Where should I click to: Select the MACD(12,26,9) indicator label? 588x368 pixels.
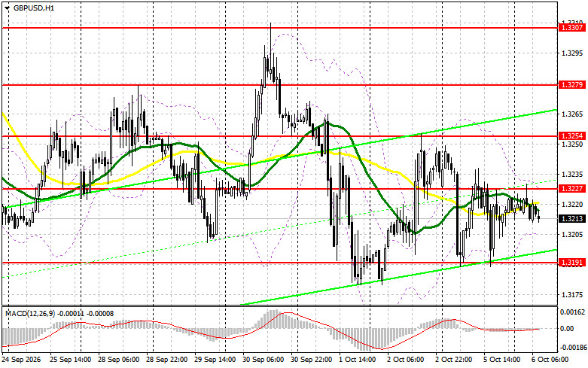(59, 313)
